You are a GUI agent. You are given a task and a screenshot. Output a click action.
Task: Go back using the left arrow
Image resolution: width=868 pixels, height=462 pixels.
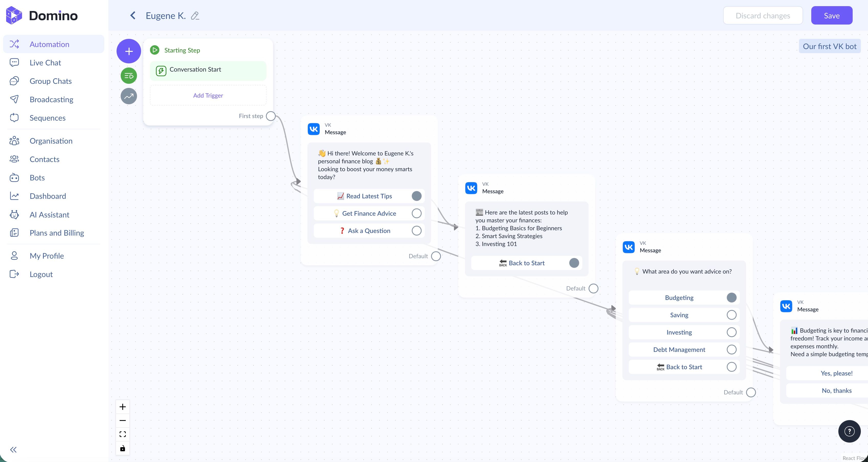pyautogui.click(x=133, y=16)
